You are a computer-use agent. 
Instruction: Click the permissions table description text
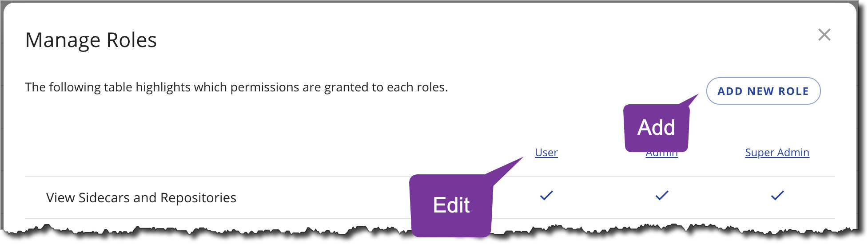(x=236, y=87)
